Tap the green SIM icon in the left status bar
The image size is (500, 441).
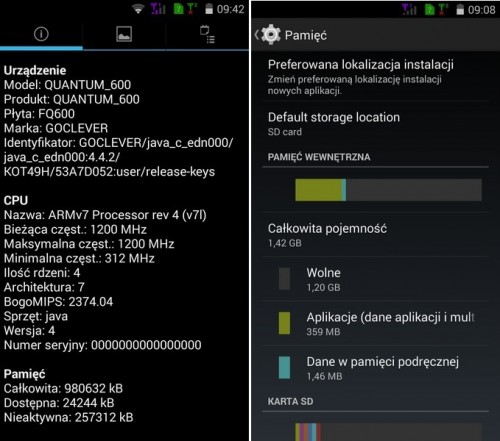coord(179,9)
